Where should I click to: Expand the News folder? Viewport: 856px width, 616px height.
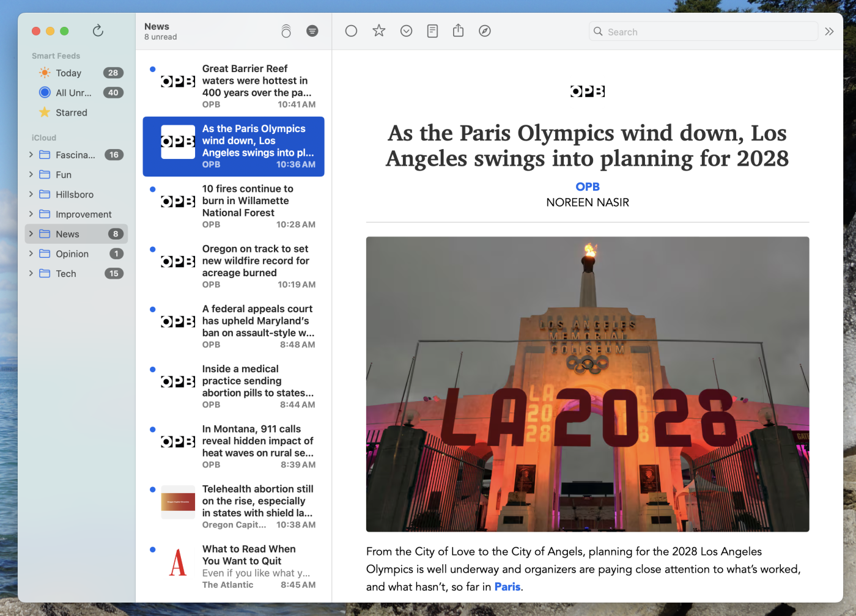[31, 233]
